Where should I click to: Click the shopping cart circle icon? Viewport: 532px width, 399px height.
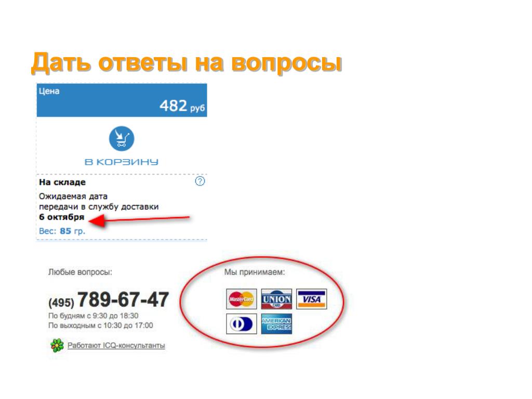click(x=122, y=138)
